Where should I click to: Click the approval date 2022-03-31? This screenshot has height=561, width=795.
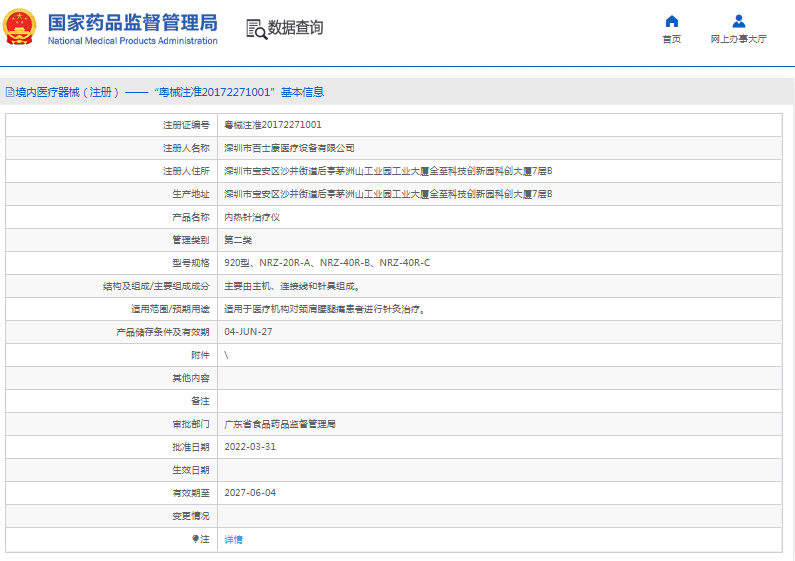[x=250, y=447]
